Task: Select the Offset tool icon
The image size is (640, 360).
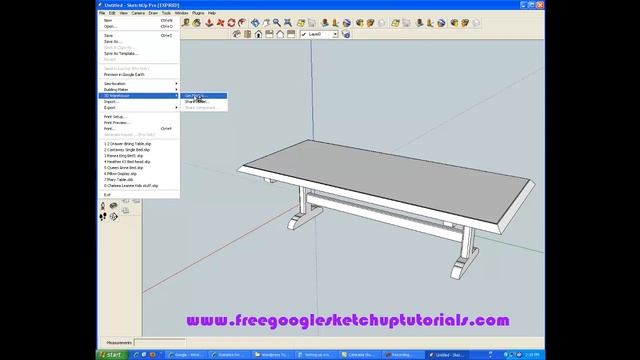Action: tap(242, 23)
